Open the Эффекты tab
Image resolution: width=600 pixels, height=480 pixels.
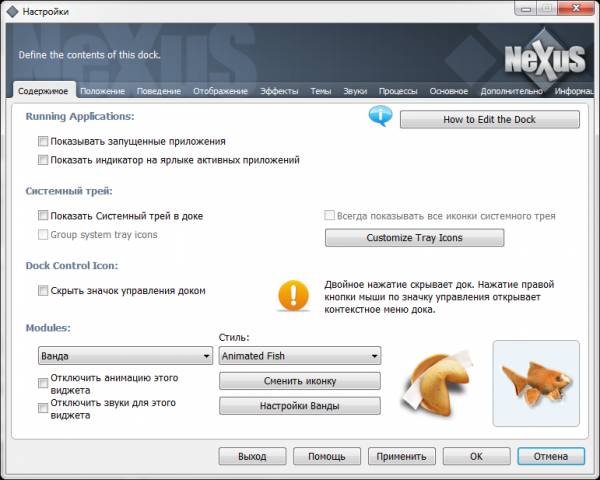pos(279,91)
